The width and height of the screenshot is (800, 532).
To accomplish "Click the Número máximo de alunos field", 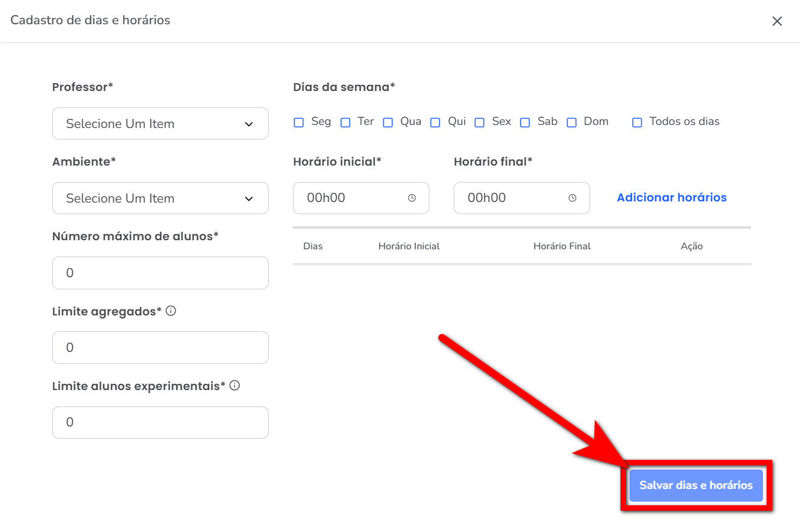I will [160, 273].
